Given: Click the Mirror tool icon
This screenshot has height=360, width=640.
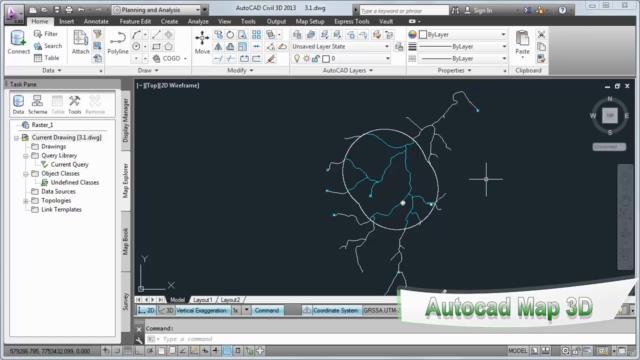Looking at the screenshot, I should coord(218,47).
